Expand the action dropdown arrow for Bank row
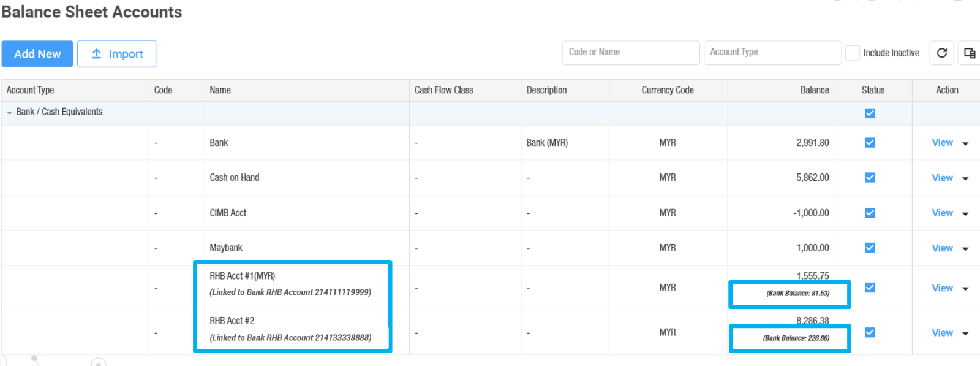The height and width of the screenshot is (366, 980). coord(965,143)
